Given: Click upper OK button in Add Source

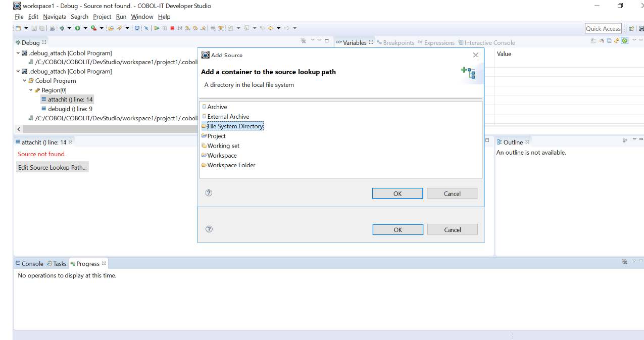Looking at the screenshot, I should [x=398, y=193].
